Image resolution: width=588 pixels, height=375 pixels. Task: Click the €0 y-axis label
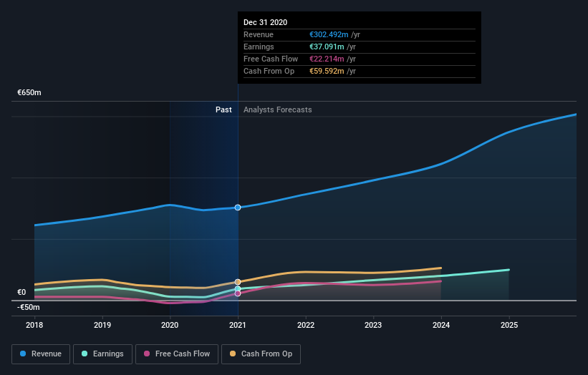pyautogui.click(x=21, y=292)
